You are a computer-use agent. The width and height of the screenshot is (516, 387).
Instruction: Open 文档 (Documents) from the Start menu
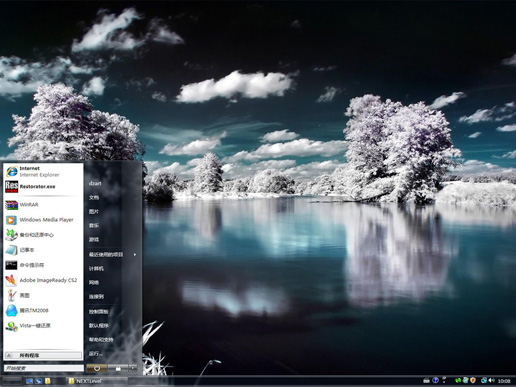tap(113, 197)
